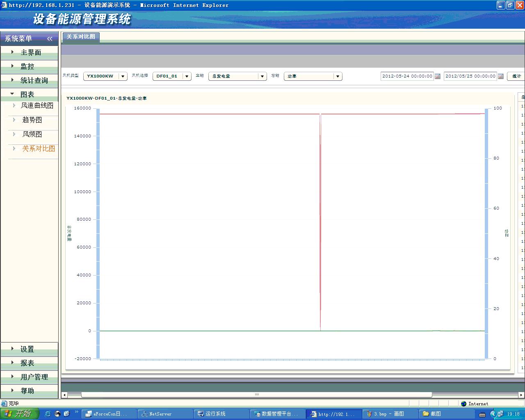Open the start date calendar picker icon
The height and width of the screenshot is (420, 525).
click(x=438, y=76)
